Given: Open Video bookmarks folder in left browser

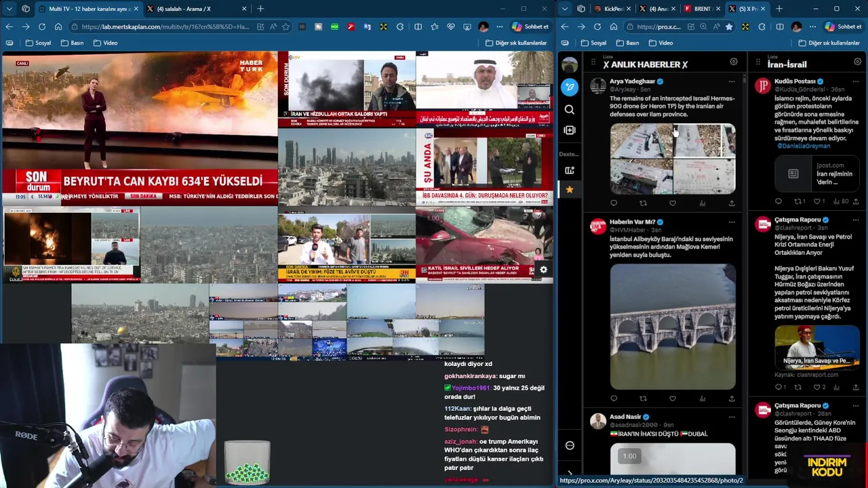Looking at the screenshot, I should tap(105, 43).
